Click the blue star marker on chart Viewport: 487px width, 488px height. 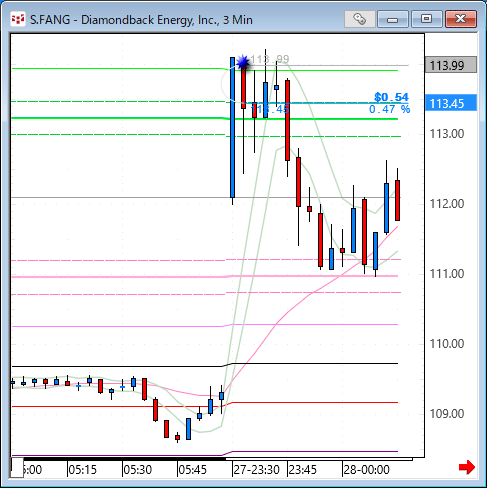[243, 62]
